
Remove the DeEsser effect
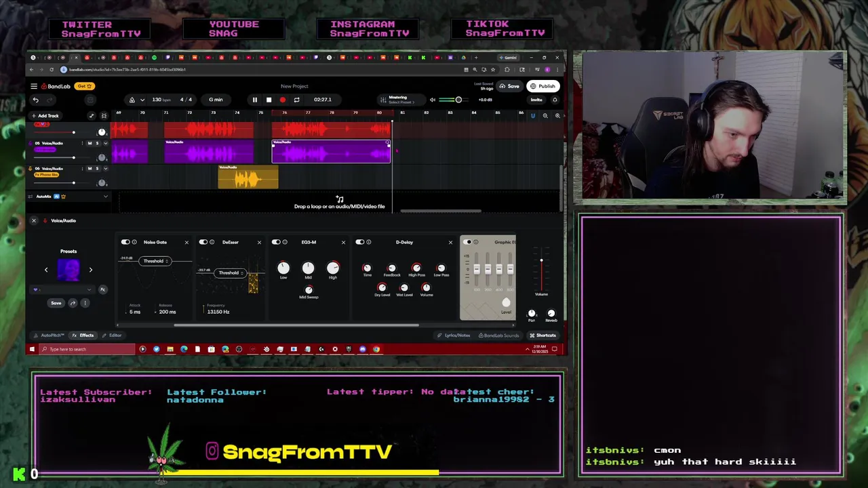[x=259, y=242]
